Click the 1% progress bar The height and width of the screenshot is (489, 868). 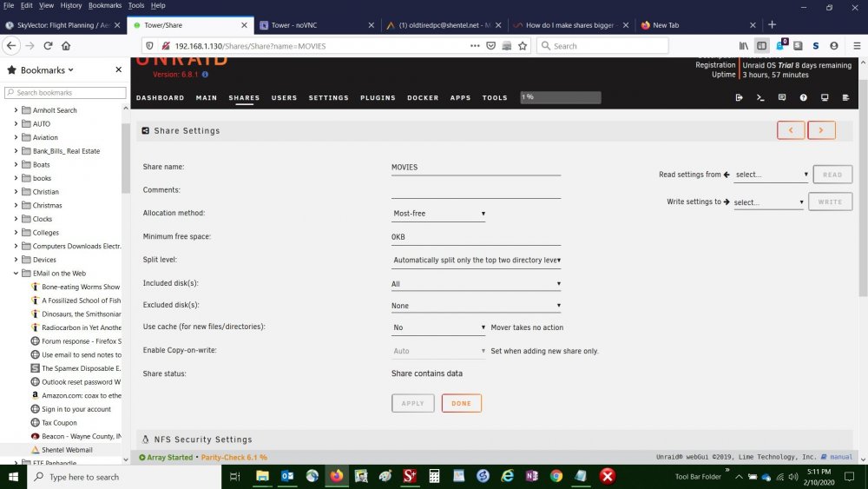(560, 97)
